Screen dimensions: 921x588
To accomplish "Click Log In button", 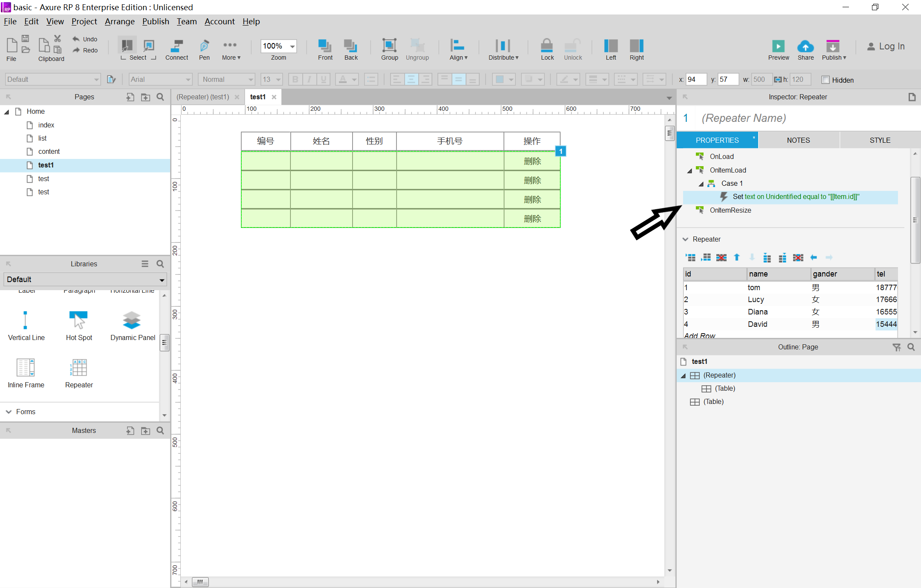I will pos(886,46).
